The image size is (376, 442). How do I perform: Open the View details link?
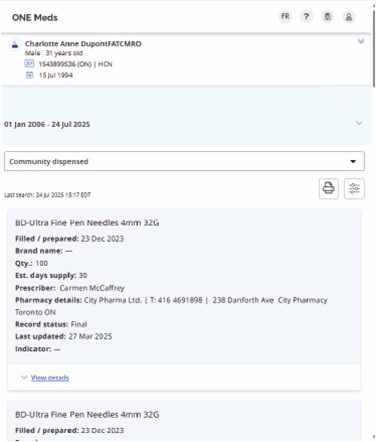click(50, 378)
